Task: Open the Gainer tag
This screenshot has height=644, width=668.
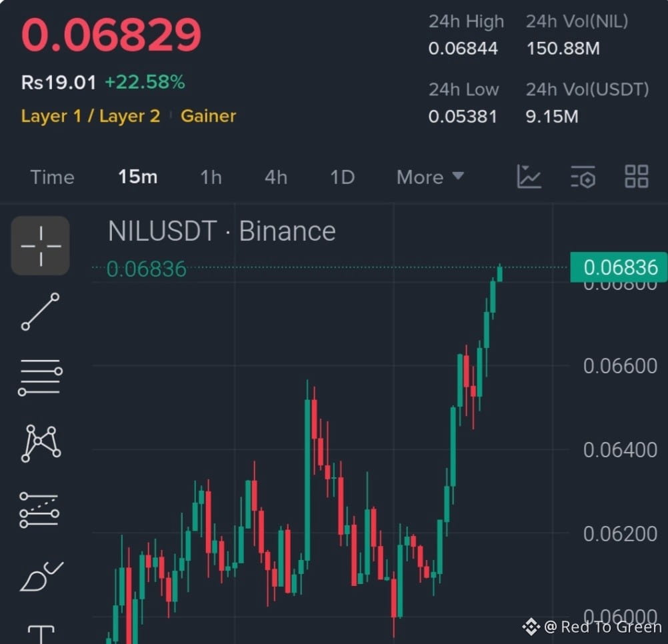Action: [208, 116]
